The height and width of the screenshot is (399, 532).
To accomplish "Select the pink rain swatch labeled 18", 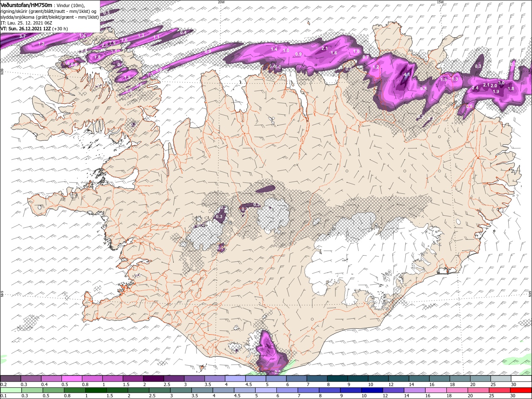I will [x=458, y=390].
